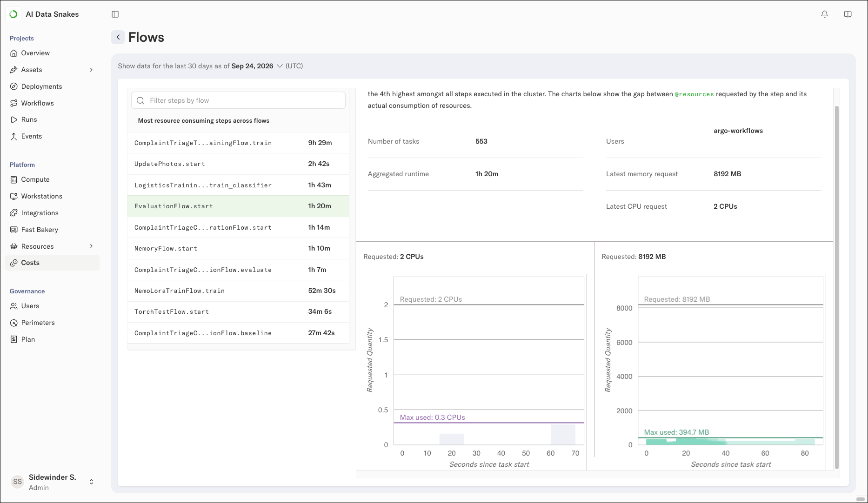Click the 553 number of tasks value

point(481,141)
